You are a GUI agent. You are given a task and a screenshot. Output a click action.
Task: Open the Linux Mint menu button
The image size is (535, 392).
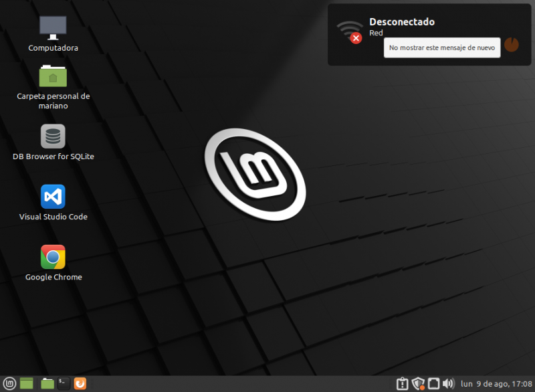tap(9, 383)
